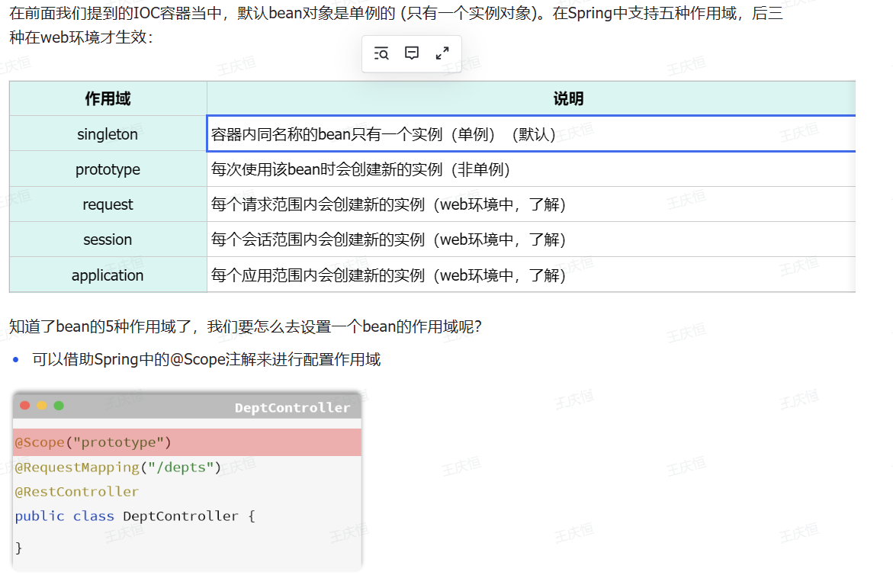Click the bullet text about @Scope annotation

[206, 359]
